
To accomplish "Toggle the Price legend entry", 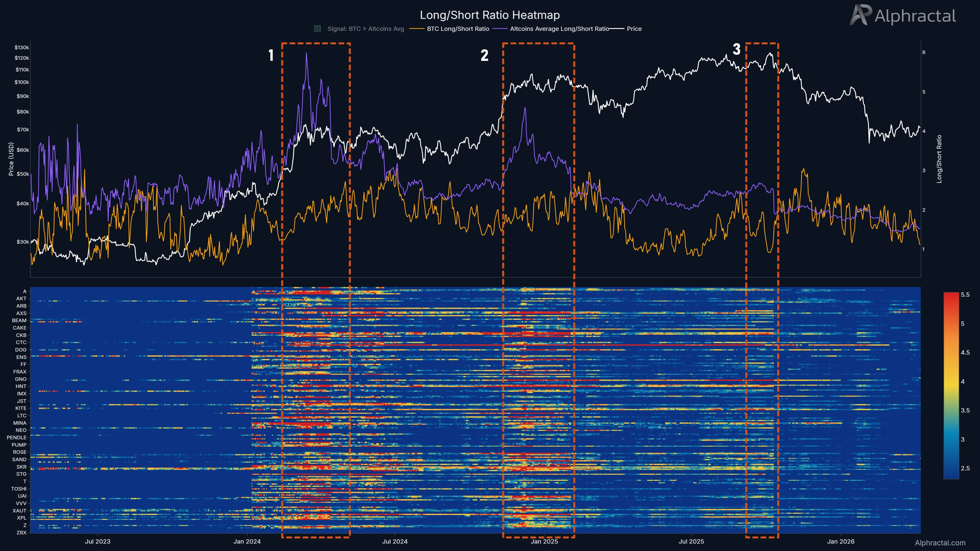I will (634, 29).
